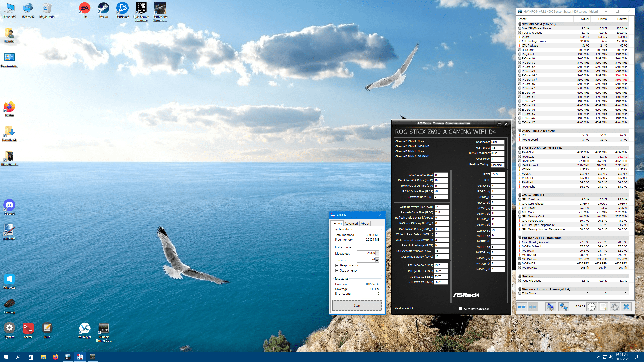Open the Epic Games Launcher icon
This screenshot has height=362, width=644.
click(x=141, y=12)
